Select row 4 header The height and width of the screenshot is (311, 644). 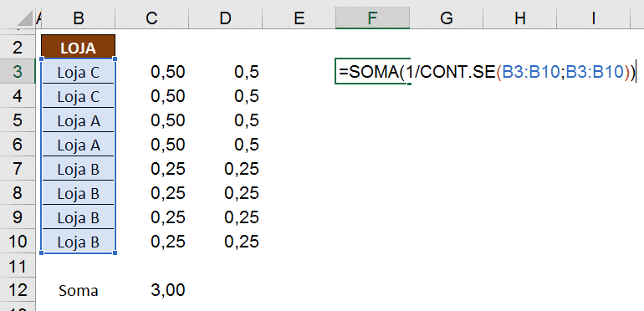[x=18, y=96]
